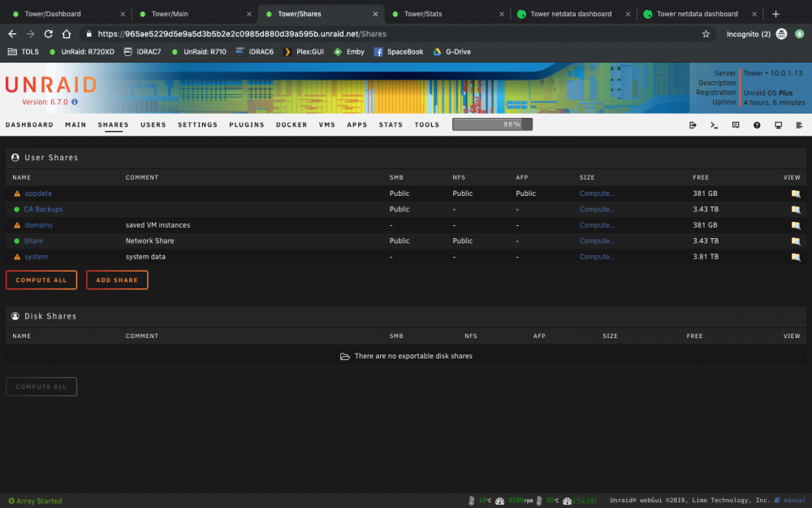This screenshot has width=812, height=508.
Task: Bookmark this page with the star icon
Action: point(706,33)
